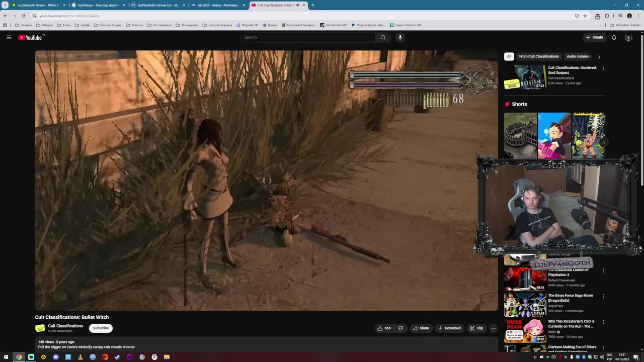Viewport: 644px width, 362px height.
Task: Show more filter chips with arrow
Action: tap(599, 57)
